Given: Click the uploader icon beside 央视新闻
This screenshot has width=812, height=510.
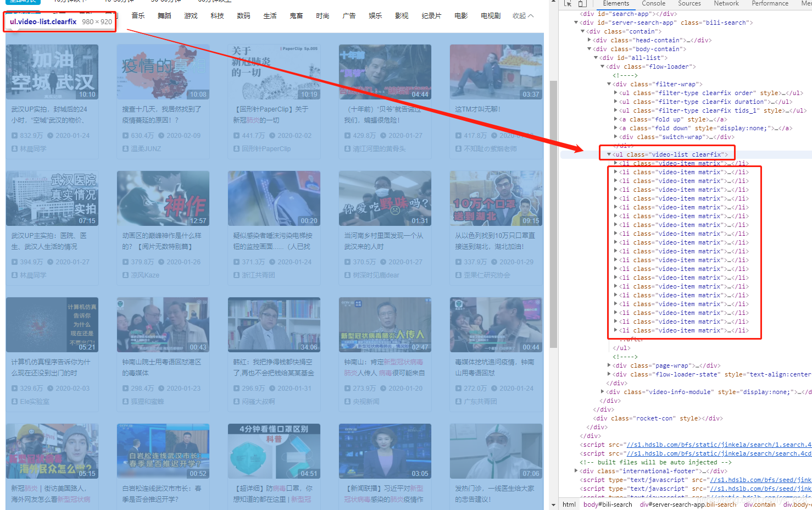Looking at the screenshot, I should click(347, 402).
